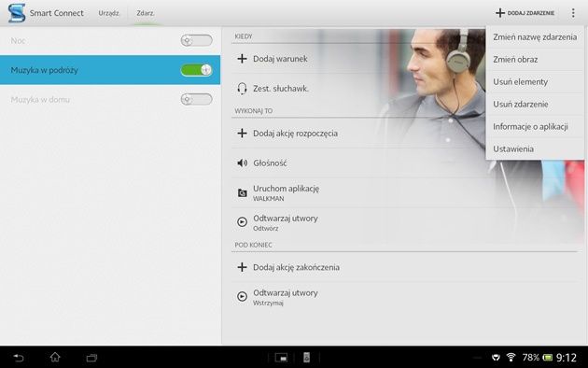This screenshot has height=368, width=588.
Task: Click the plus icon for Dodaj akcję zakończenia
Action: (243, 267)
